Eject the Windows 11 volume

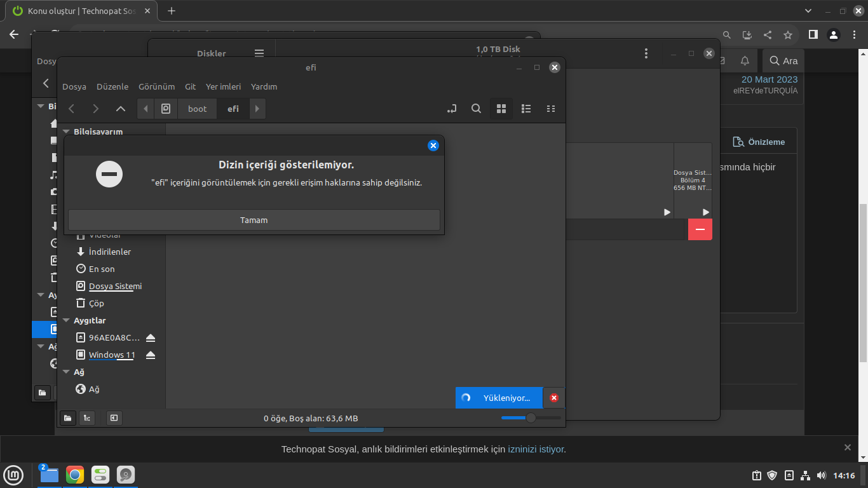[151, 355]
